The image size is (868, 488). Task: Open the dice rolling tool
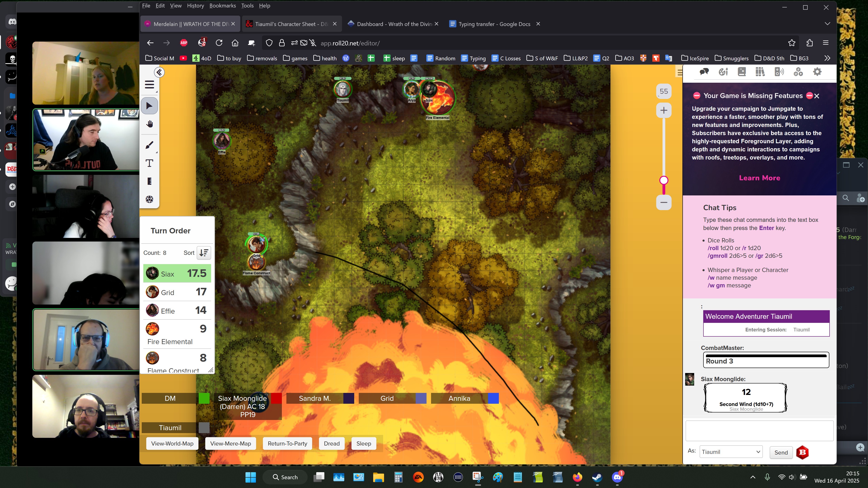coord(150,199)
